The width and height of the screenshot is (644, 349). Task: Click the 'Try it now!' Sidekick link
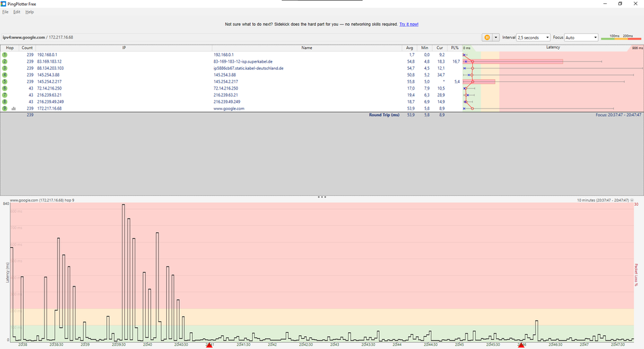[409, 25]
